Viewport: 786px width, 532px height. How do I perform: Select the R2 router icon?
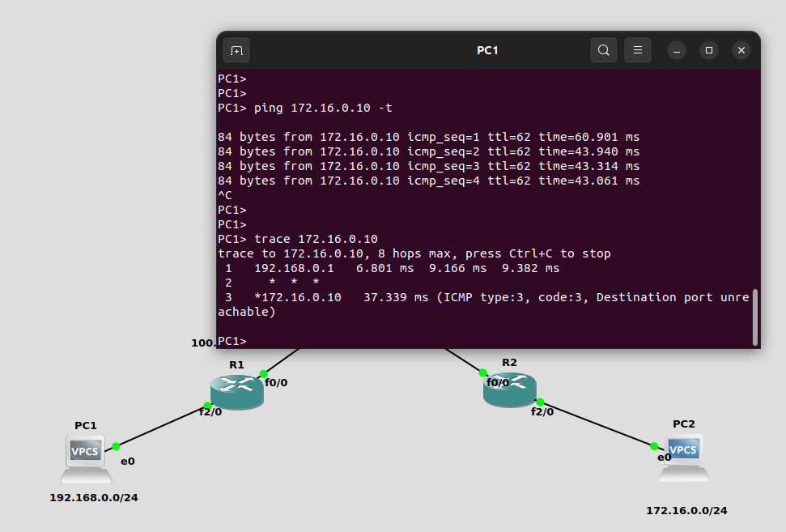tap(509, 390)
